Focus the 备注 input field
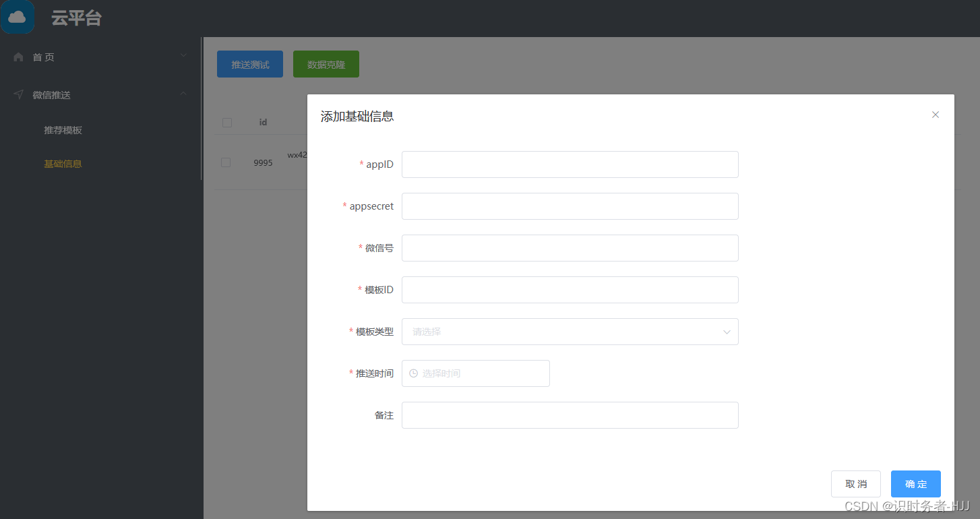980x519 pixels. (570, 415)
